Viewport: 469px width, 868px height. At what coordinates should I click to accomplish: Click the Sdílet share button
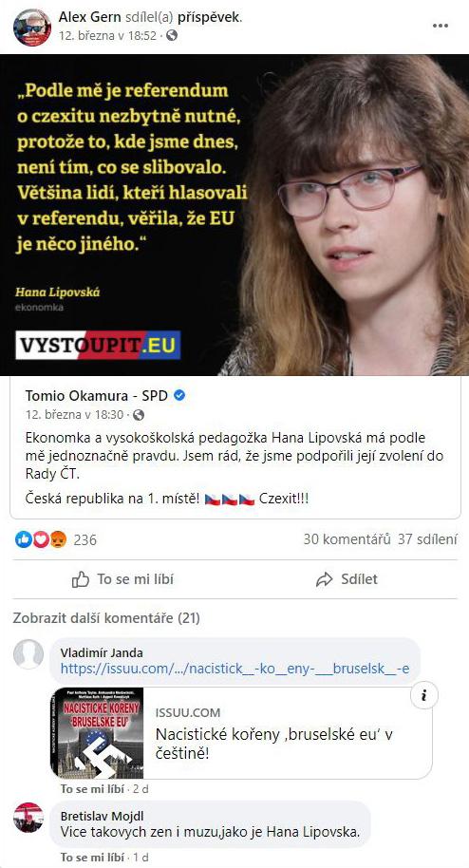(x=347, y=579)
